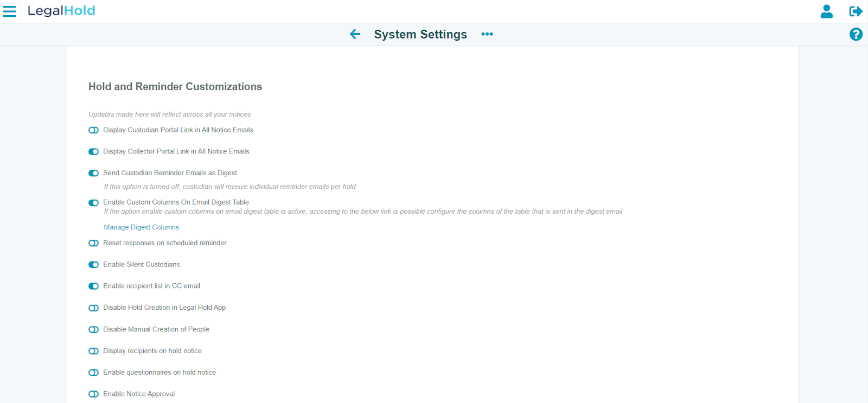Click the Hold and Reminder Customizations heading
Viewport: 868px width, 403px height.
175,87
